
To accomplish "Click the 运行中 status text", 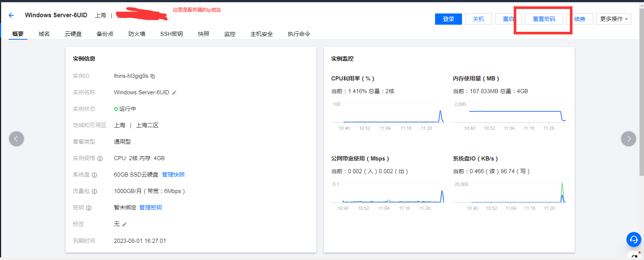I will [127, 109].
